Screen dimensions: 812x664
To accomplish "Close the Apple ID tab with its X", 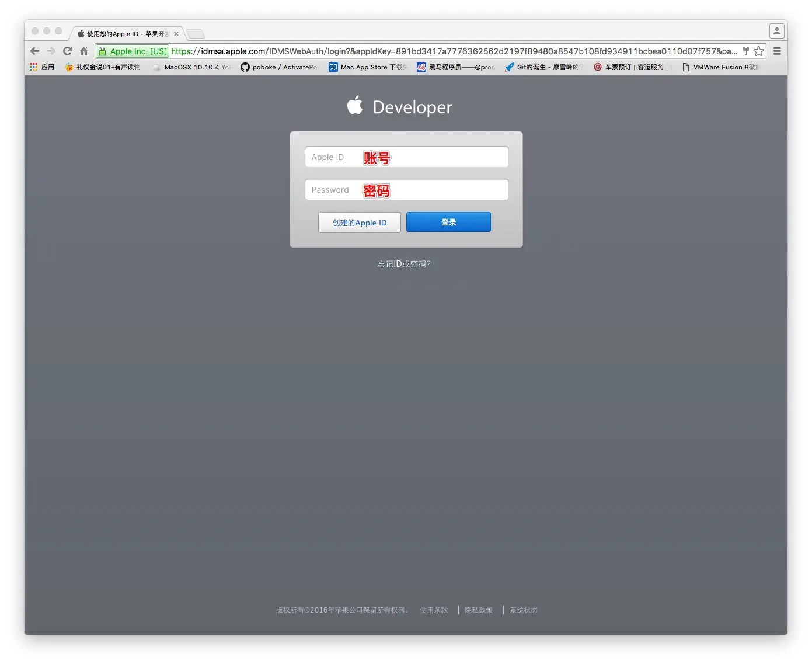I will pyautogui.click(x=176, y=34).
